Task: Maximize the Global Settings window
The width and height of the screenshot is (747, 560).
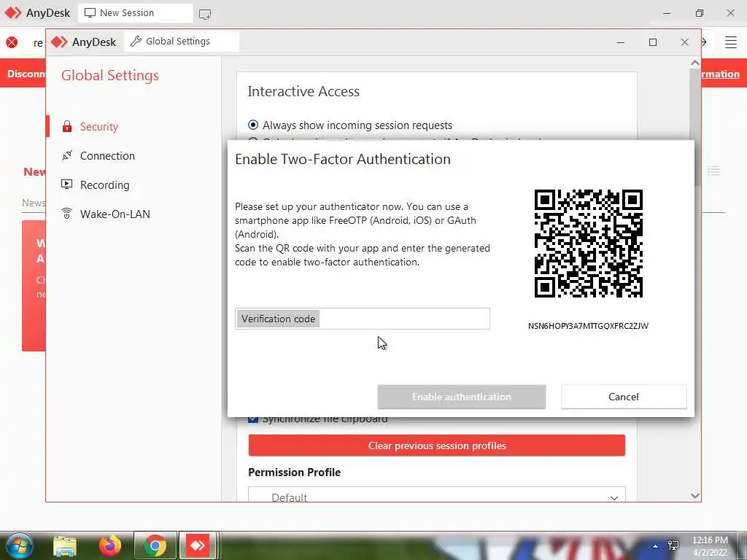Action: (x=653, y=42)
